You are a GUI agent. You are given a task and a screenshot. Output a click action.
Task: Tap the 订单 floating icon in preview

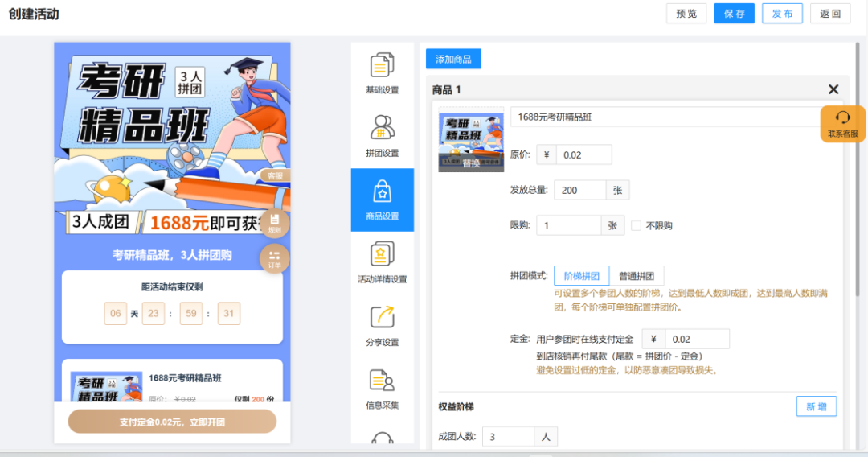(x=275, y=258)
